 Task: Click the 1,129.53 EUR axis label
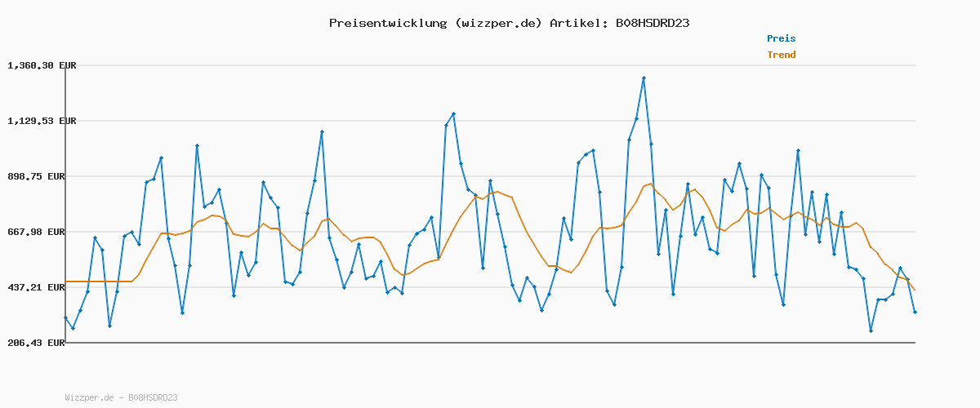click(x=42, y=121)
